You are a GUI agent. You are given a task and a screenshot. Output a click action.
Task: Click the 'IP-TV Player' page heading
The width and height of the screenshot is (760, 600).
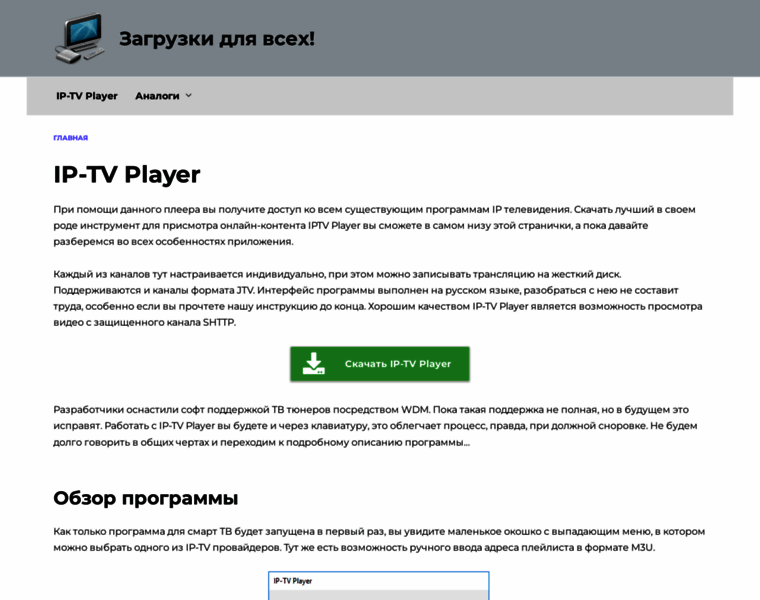point(127,174)
